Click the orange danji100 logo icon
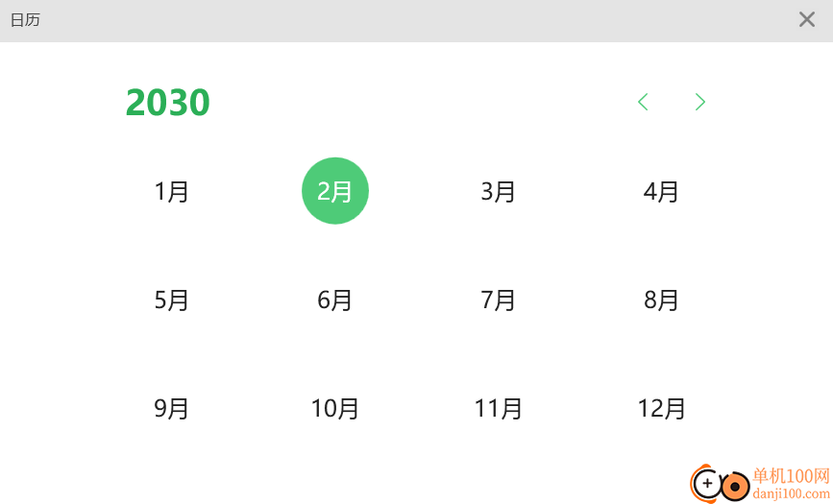Image resolution: width=833 pixels, height=504 pixels. point(720,484)
